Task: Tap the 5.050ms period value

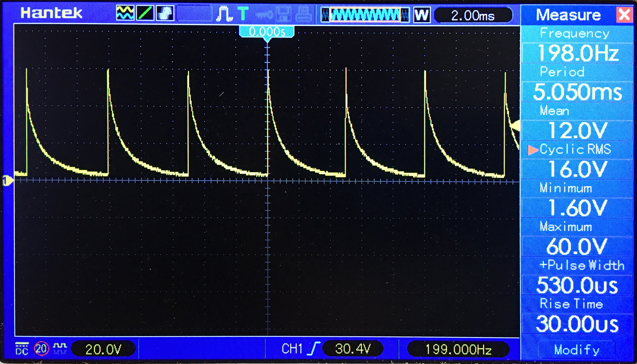Action: click(577, 92)
